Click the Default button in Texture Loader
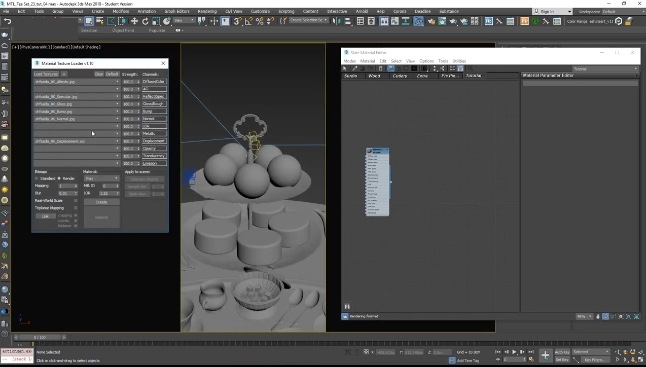 112,74
